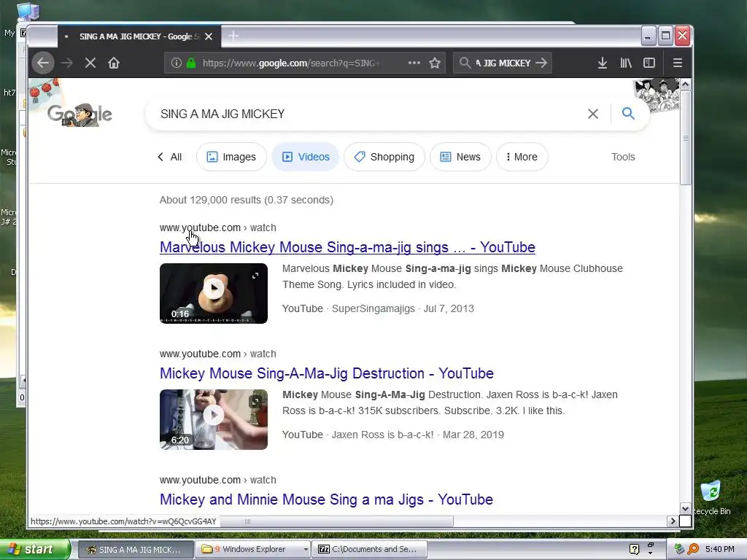The image size is (747, 560).
Task: Expand preview on the 0:16 thumbnail
Action: click(x=256, y=275)
